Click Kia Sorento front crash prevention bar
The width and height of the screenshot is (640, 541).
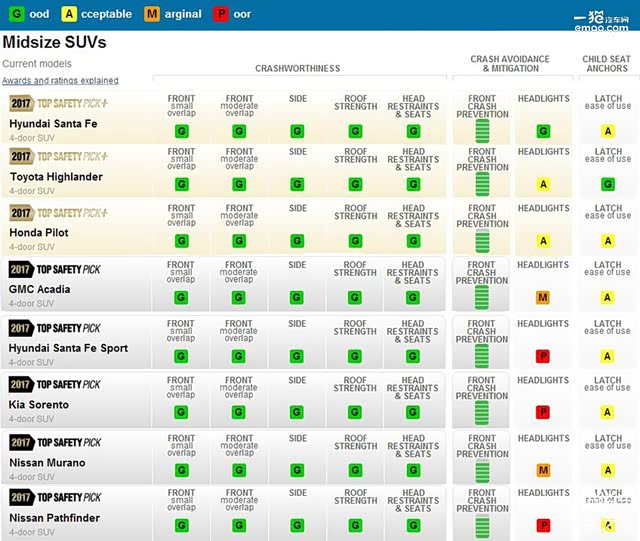[482, 413]
